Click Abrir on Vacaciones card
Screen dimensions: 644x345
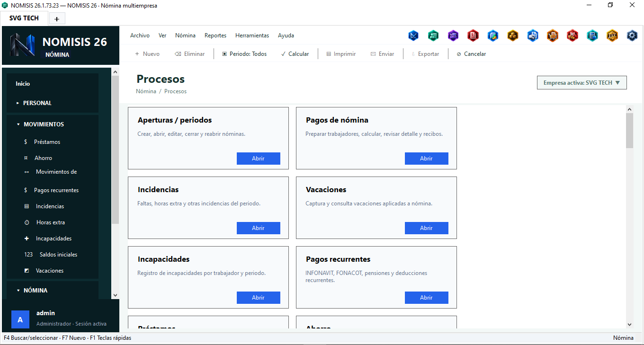click(x=426, y=228)
